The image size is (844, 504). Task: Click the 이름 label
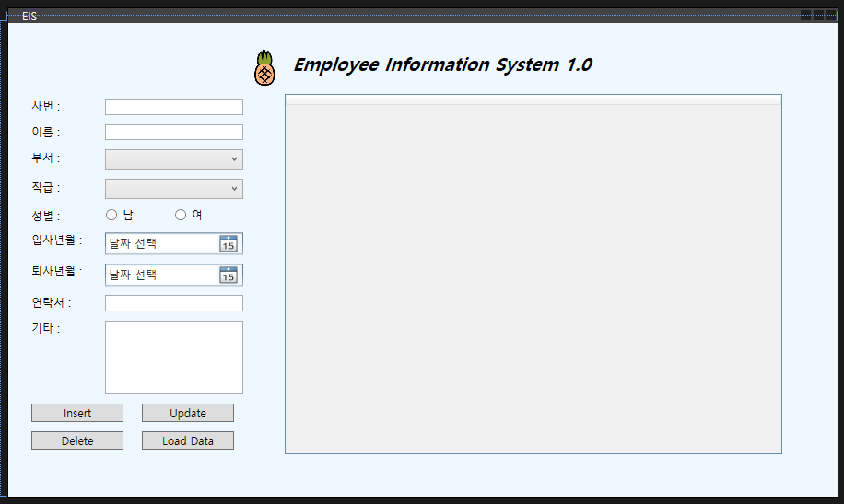[46, 133]
